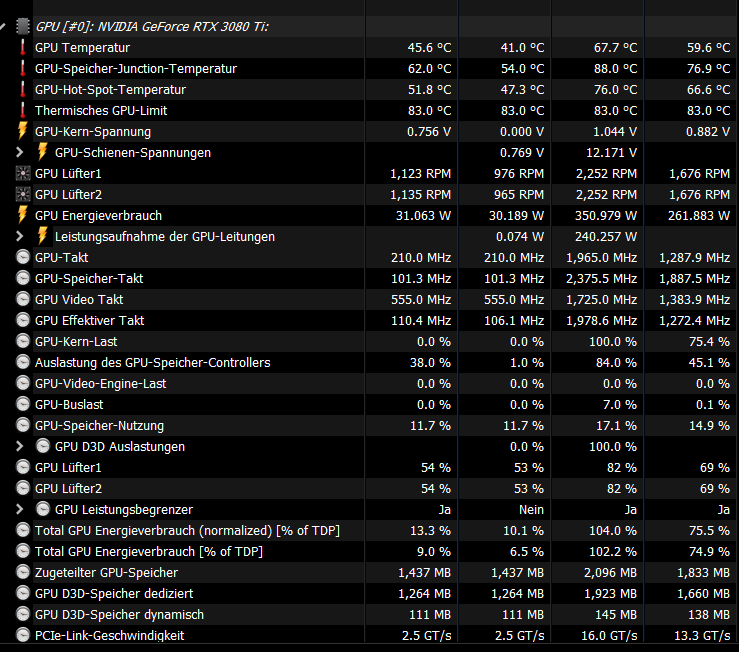
Task: Collapse the GPU [#0] NVIDIA GeForce RTX 3080 Ti section
Action: pyautogui.click(x=3, y=26)
